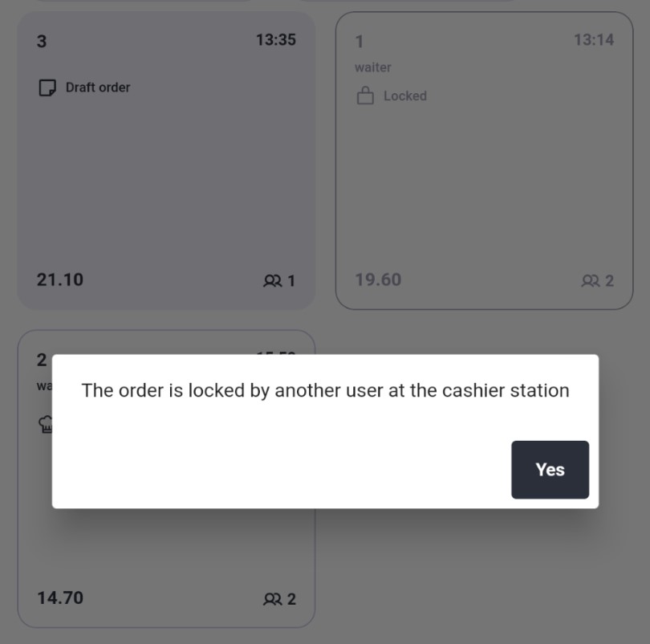Image resolution: width=650 pixels, height=644 pixels.
Task: Click the guests icon on order 3
Action: (x=272, y=281)
